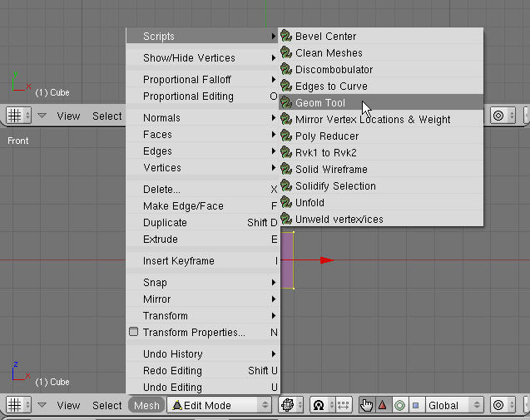The height and width of the screenshot is (420, 530).
Task: Open the View menu in the bottom header
Action: click(68, 405)
